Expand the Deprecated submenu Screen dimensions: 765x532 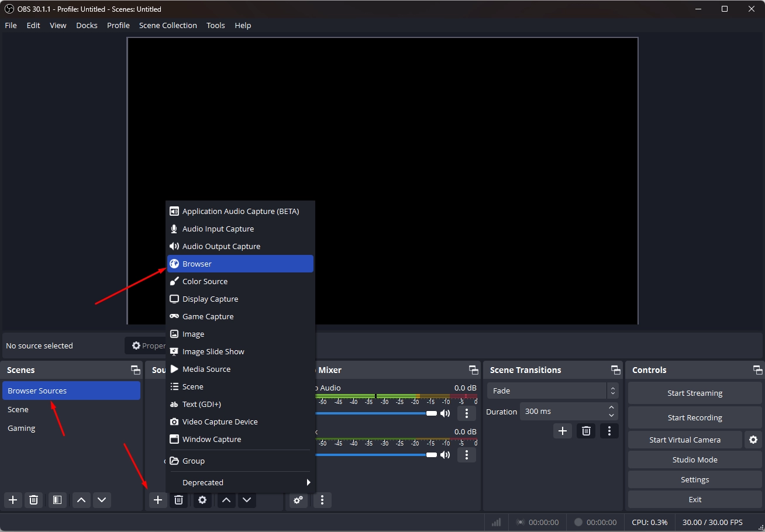(x=240, y=482)
